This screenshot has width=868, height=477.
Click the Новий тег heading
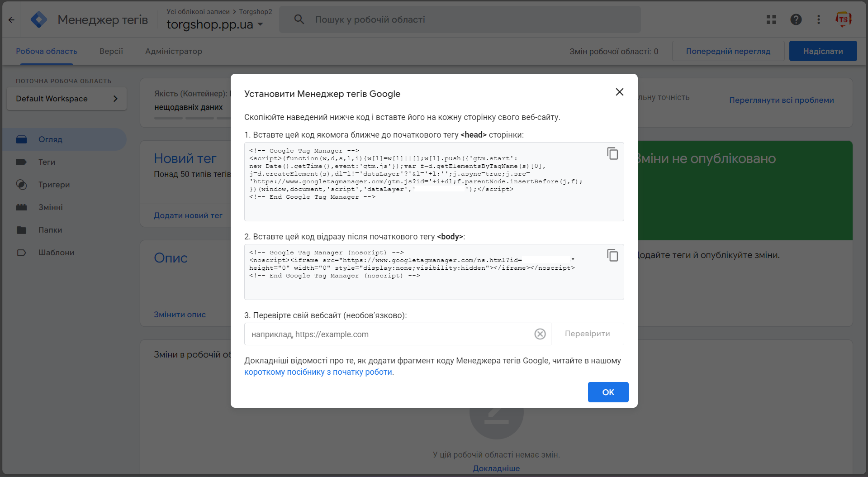pyautogui.click(x=185, y=158)
